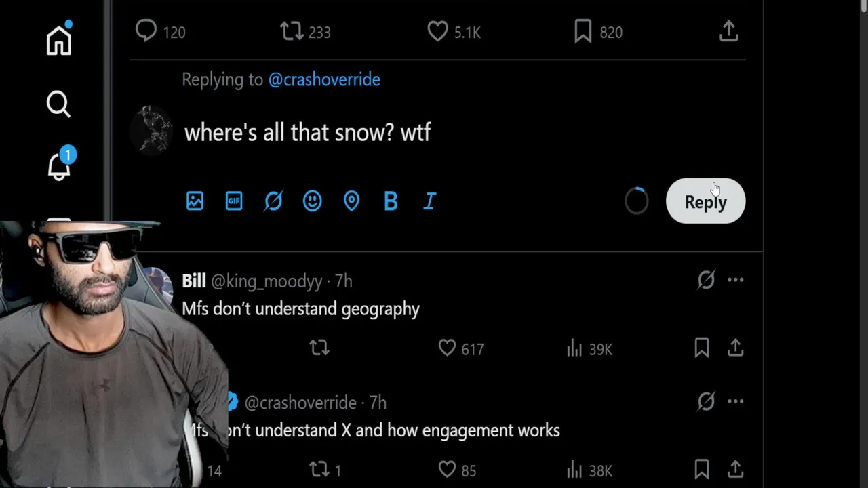Open more options on Bill's reply
Viewport: 868px width, 488px height.
735,280
